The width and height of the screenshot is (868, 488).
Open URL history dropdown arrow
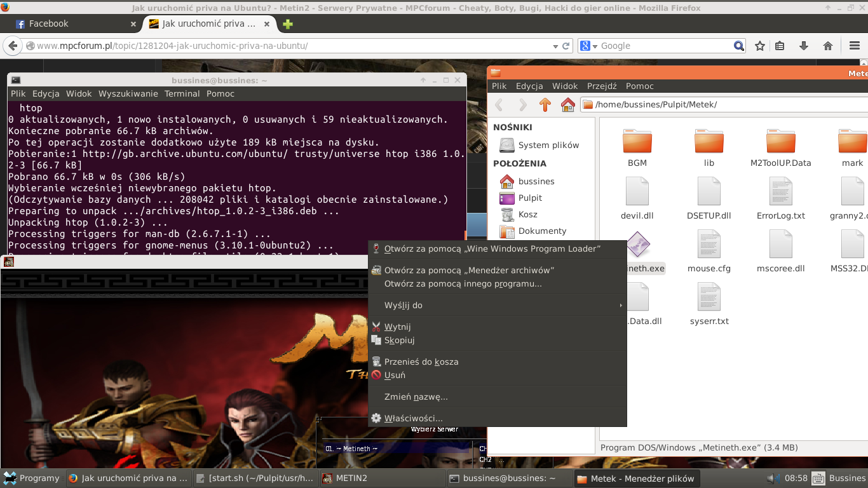pyautogui.click(x=554, y=46)
